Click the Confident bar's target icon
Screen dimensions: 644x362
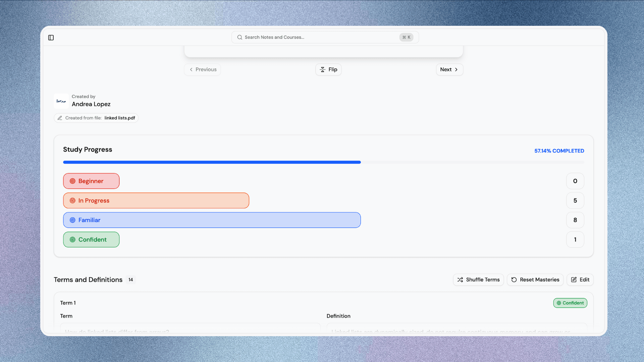[x=72, y=240]
